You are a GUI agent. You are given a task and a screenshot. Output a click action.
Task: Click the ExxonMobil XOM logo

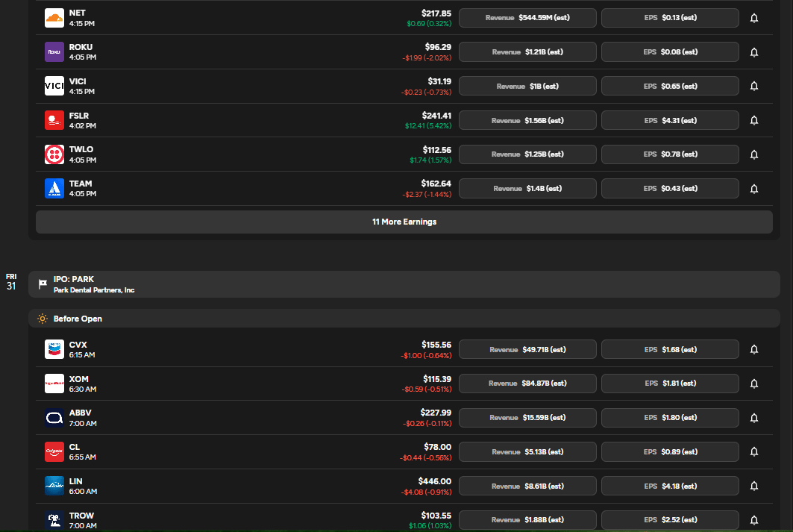[x=54, y=384]
